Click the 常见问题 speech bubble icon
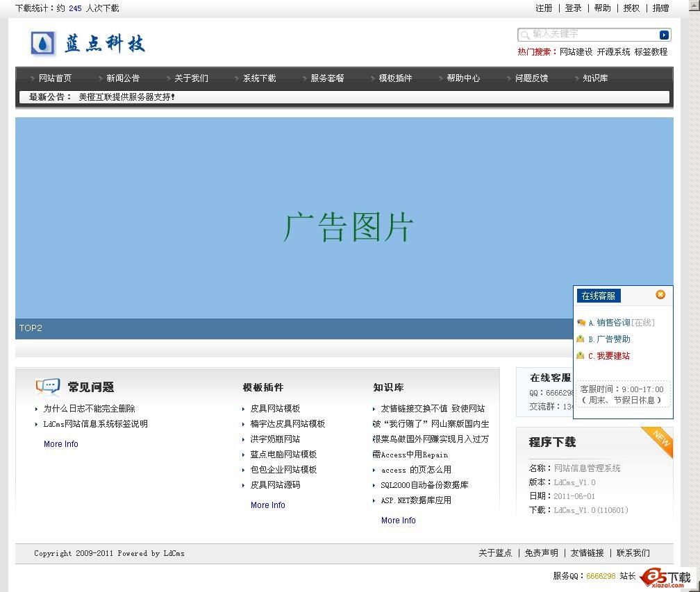This screenshot has height=592, width=700. 48,387
